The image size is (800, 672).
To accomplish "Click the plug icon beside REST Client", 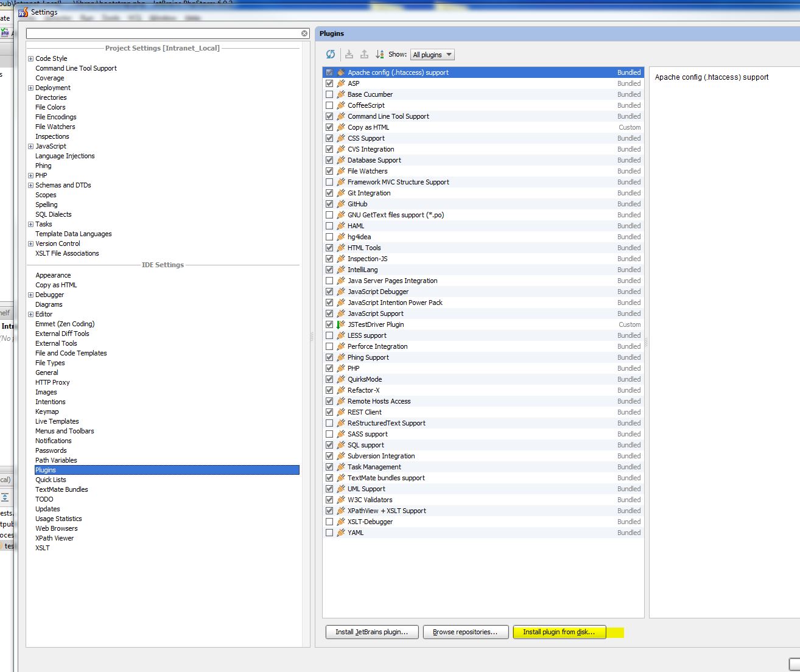I will [341, 412].
